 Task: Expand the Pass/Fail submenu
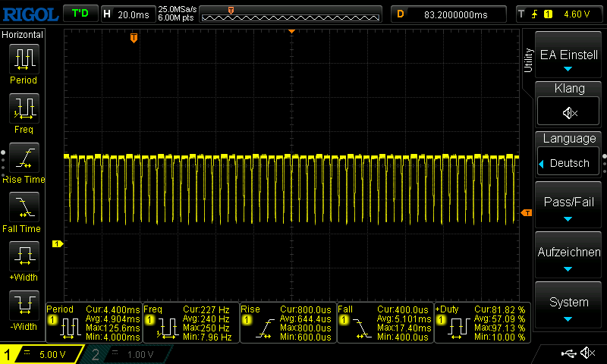click(569, 206)
